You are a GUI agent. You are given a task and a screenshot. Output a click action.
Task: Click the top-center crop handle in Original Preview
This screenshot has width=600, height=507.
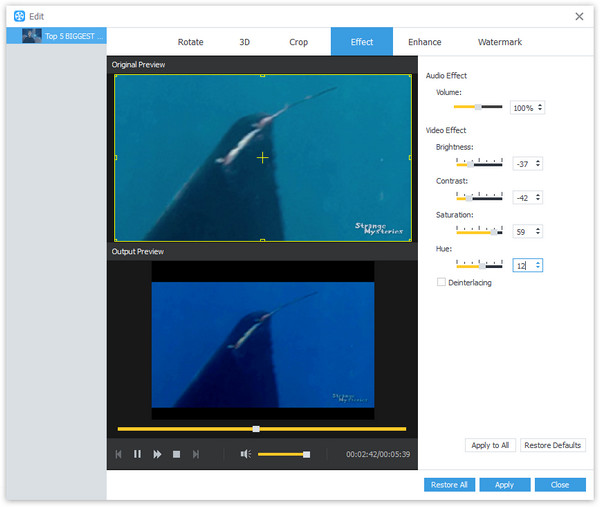tap(262, 75)
